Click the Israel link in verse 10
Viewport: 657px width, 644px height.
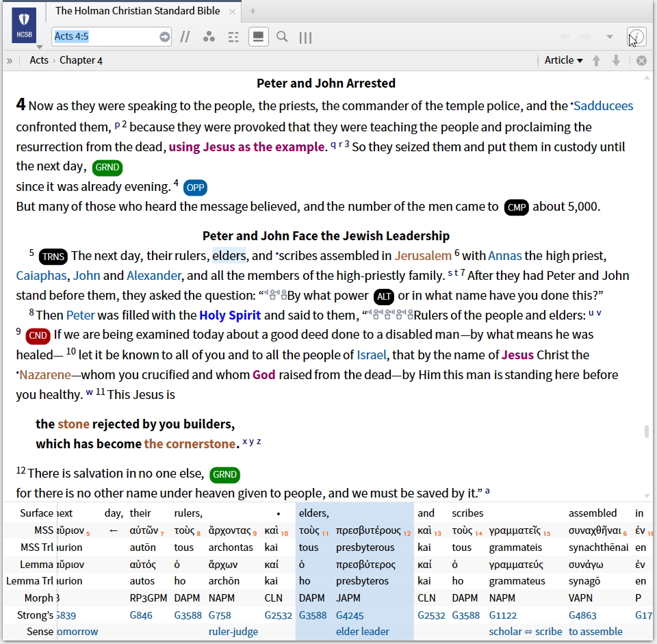coord(372,355)
